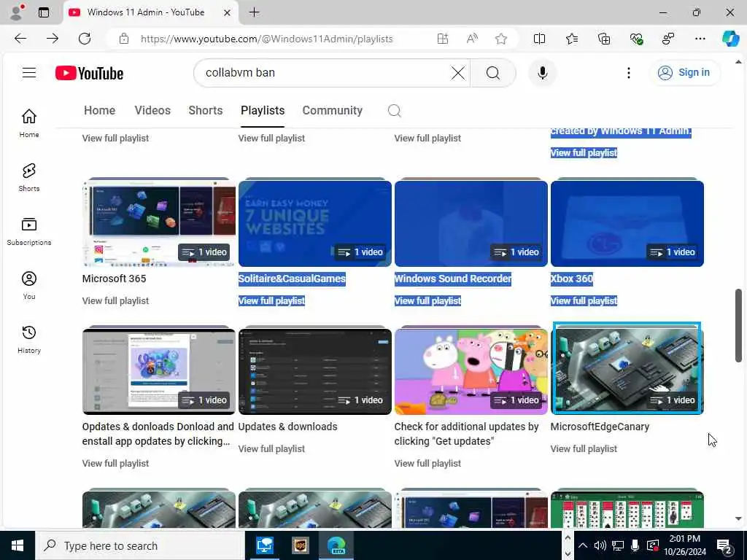Open Read aloud in address bar

472,39
